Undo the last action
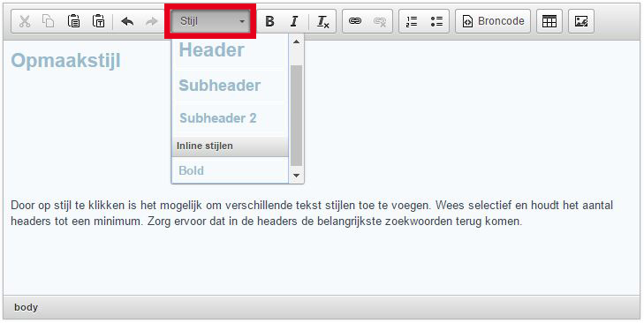The image size is (644, 323). tap(127, 21)
